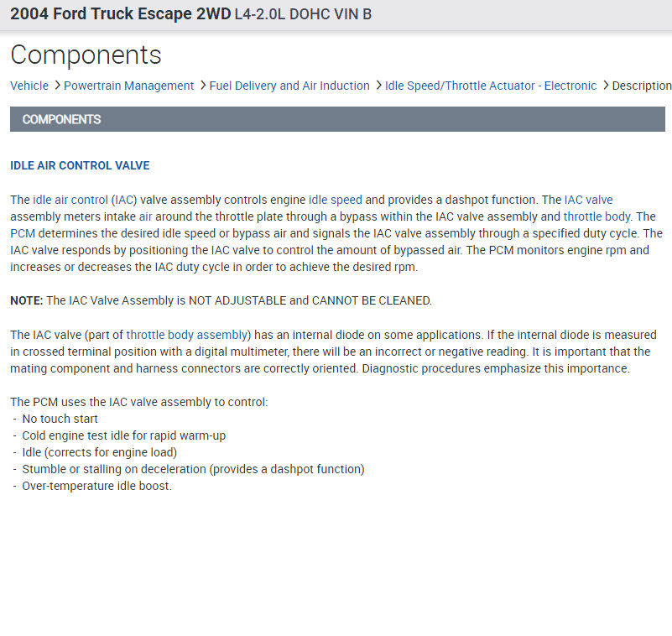672x636 pixels.
Task: Follow the "idle speed" hyperlink
Action: click(x=336, y=200)
